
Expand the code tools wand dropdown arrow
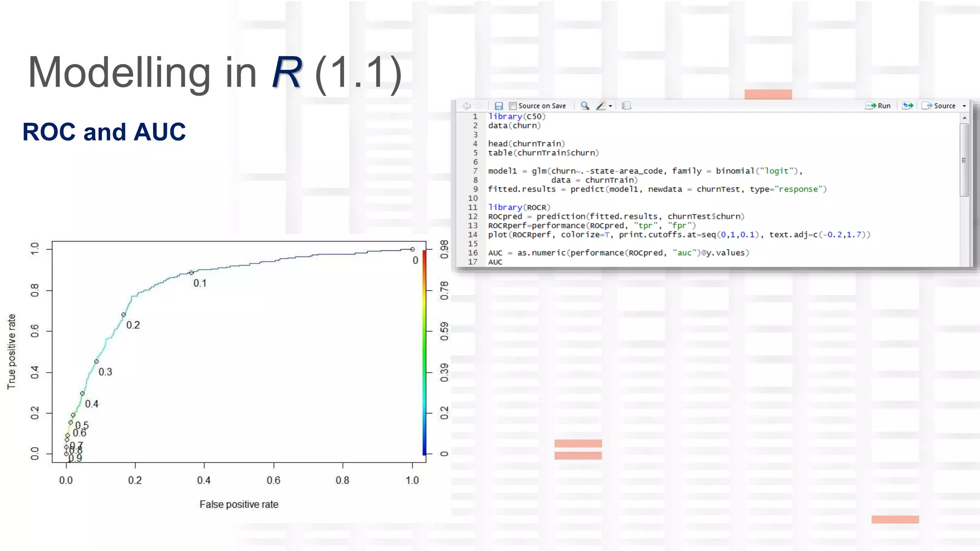pos(611,106)
